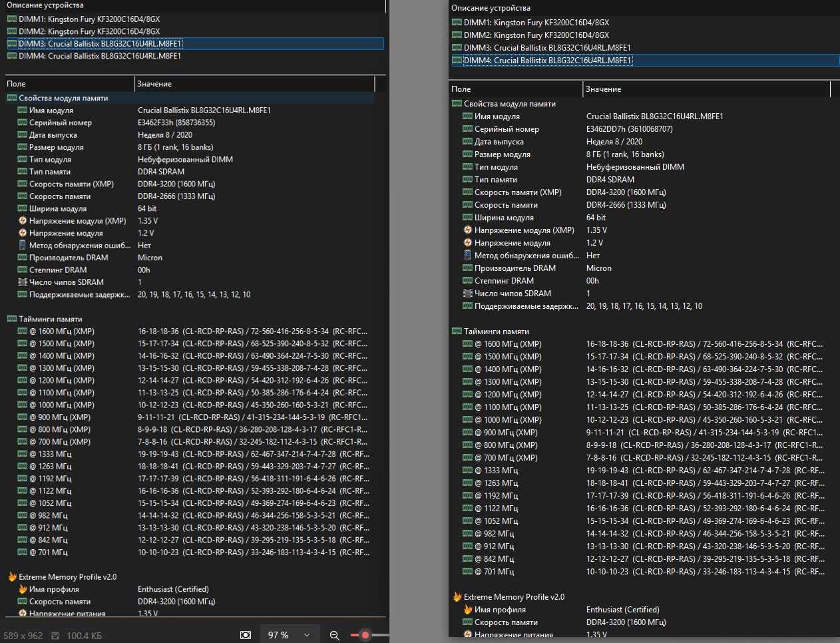The image size is (840, 643).
Task: Click '20, 19, 18, 17, 16, 15, 14, 13, 12, 10' in right panel
Action: click(644, 306)
